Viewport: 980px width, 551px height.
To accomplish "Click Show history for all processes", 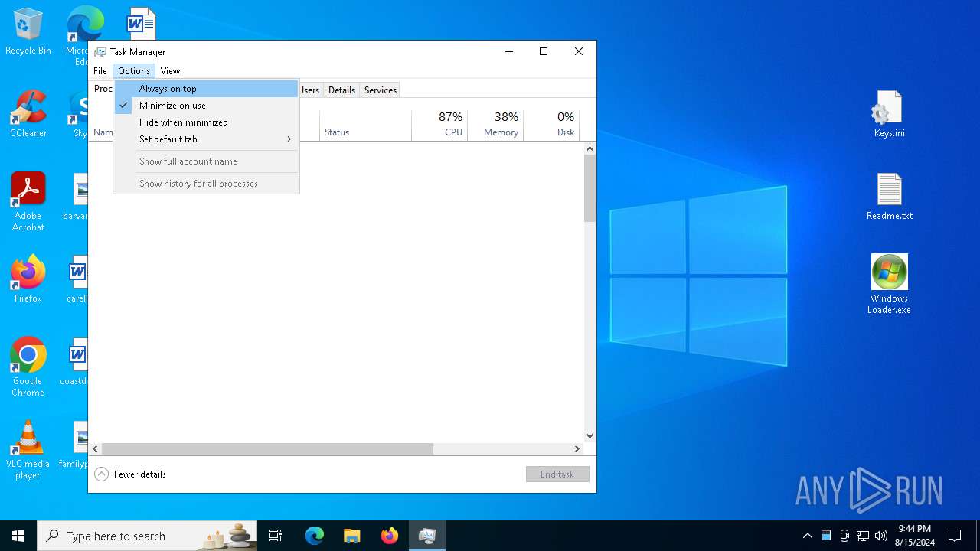I will [206, 184].
